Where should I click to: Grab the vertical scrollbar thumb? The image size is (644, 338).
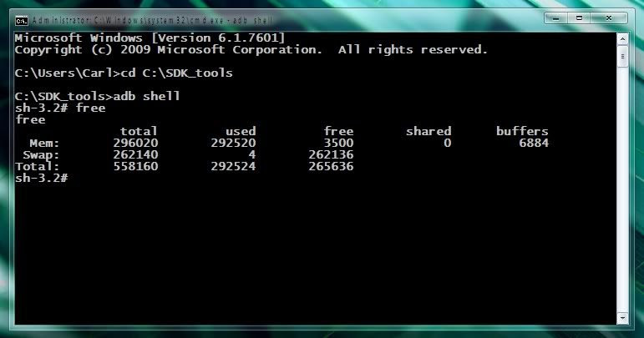pyautogui.click(x=622, y=57)
